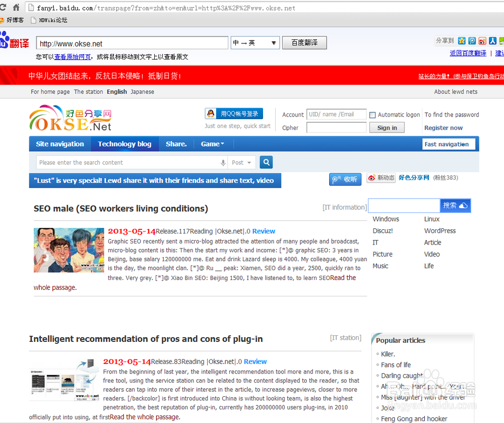Click the 新动态 Weibo button
The height and width of the screenshot is (423, 504).
[x=381, y=178]
